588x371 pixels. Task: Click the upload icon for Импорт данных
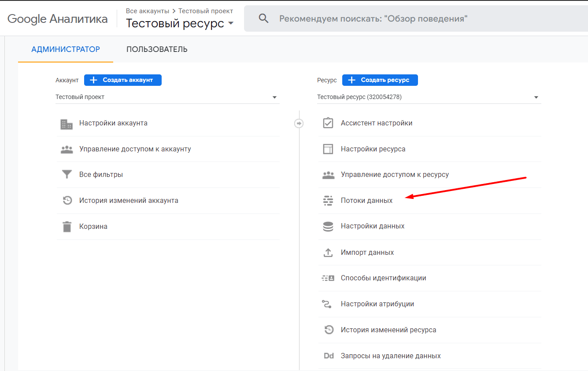tap(328, 253)
